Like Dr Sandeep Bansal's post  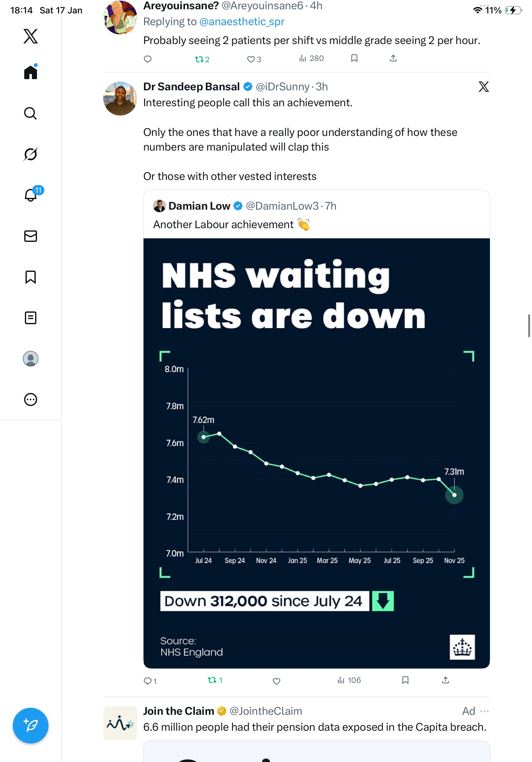[x=276, y=681]
